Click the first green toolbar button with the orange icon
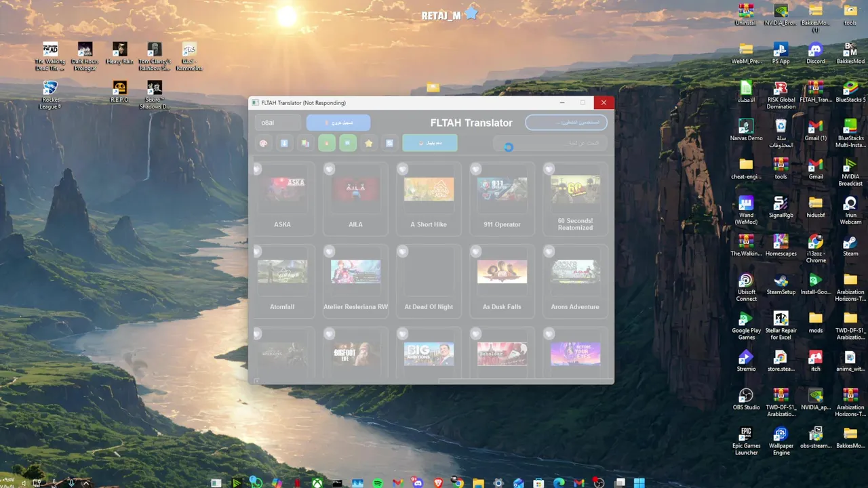The width and height of the screenshot is (868, 488). pos(327,143)
